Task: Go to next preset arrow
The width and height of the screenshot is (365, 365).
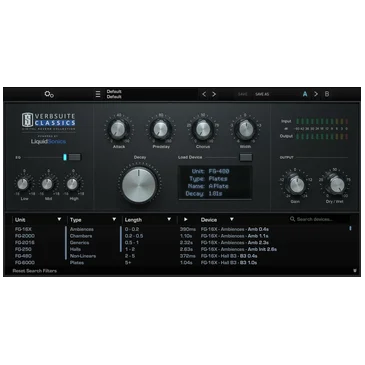Action: [x=214, y=94]
